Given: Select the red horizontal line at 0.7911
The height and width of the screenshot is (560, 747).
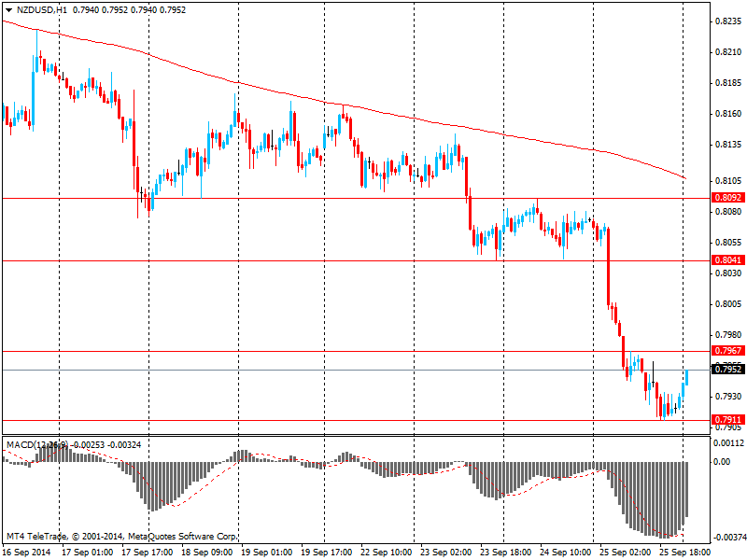Looking at the screenshot, I should pos(356,421).
